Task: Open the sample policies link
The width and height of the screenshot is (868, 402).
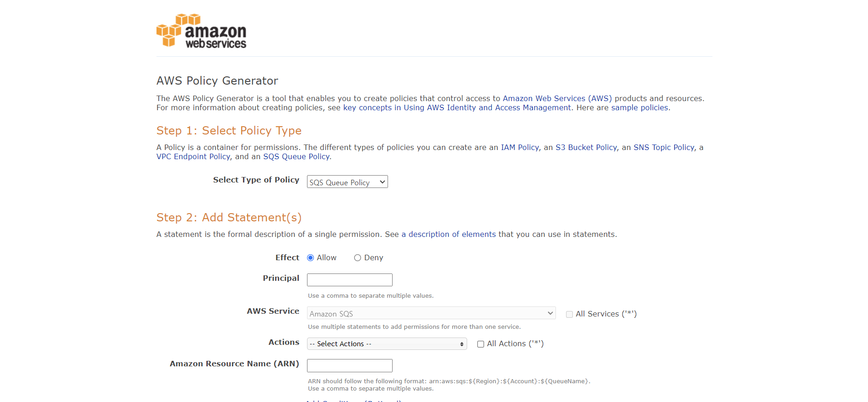Action: tap(640, 107)
